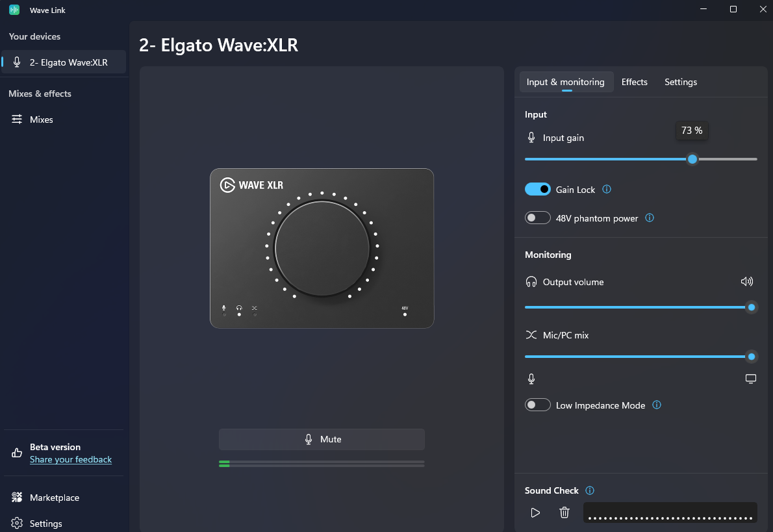This screenshot has width=773, height=532.
Task: Disable the Gain Lock toggle
Action: (537, 189)
